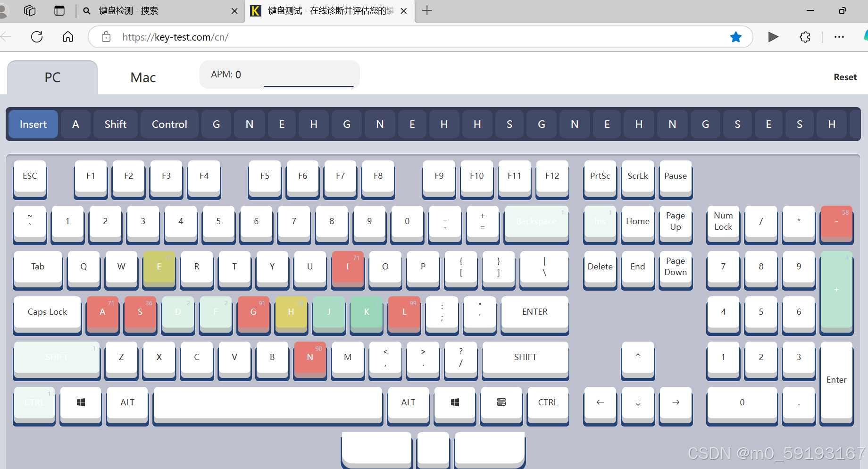Screen dimensions: 868x469
Task: Open the workspaces icon in title bar
Action: pos(30,10)
